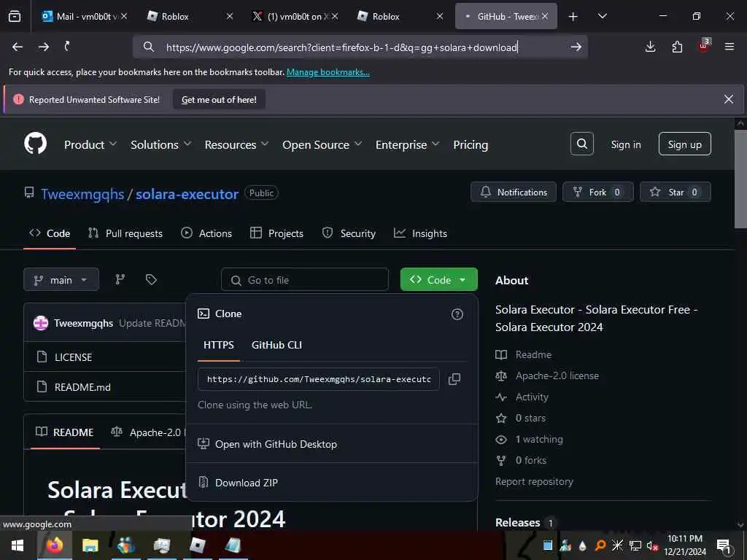Open the Pricing page
The width and height of the screenshot is (747, 560).
click(471, 145)
